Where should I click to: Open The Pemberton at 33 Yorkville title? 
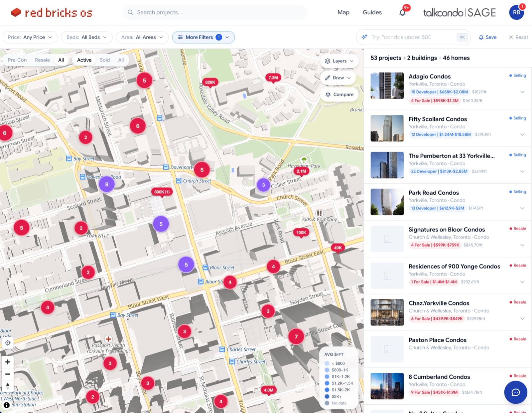point(452,156)
